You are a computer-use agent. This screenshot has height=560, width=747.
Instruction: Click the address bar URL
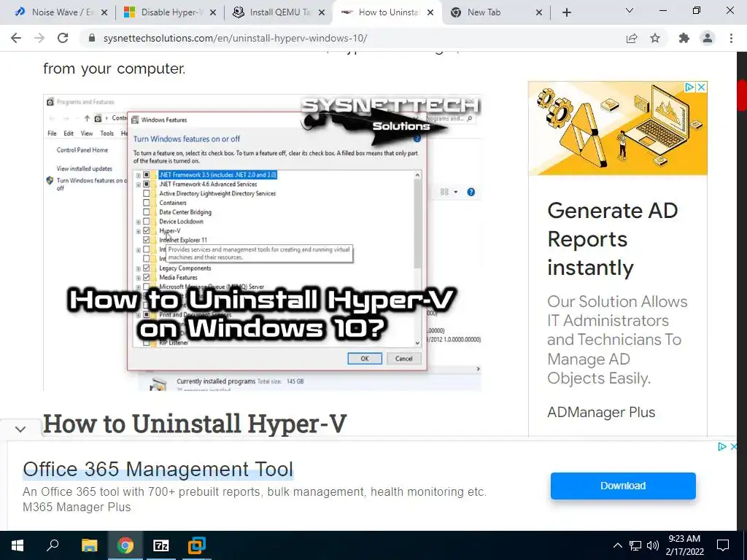(x=235, y=38)
